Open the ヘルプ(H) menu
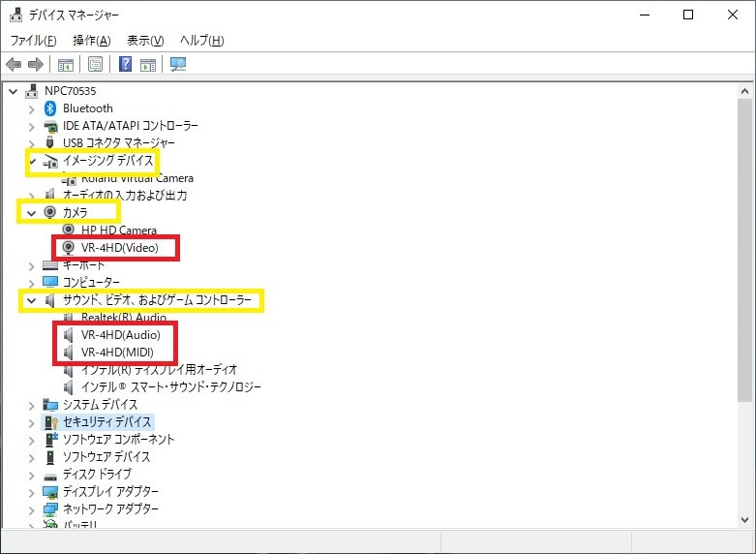The width and height of the screenshot is (756, 554). 202,41
